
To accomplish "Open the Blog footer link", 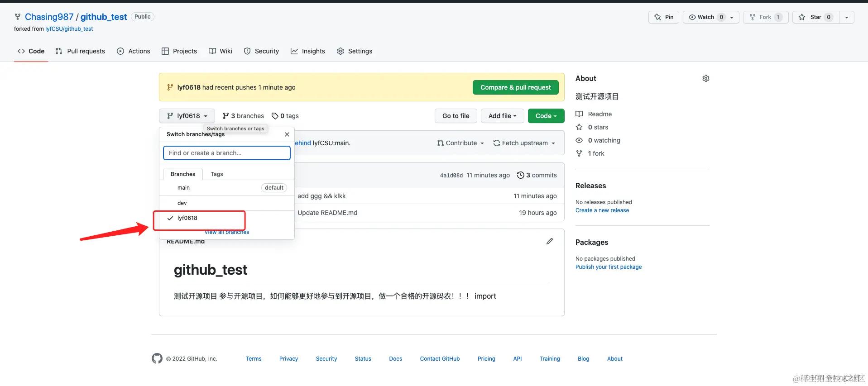I will [x=584, y=359].
